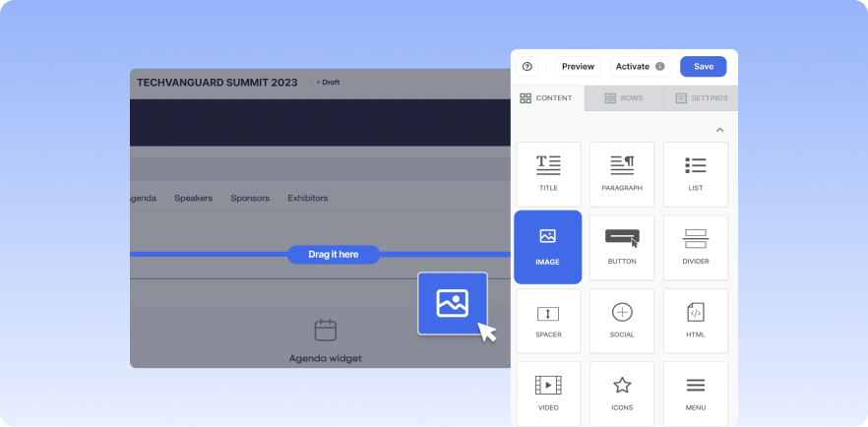The width and height of the screenshot is (868, 427).
Task: Select the Paragraph content block
Action: tap(622, 174)
